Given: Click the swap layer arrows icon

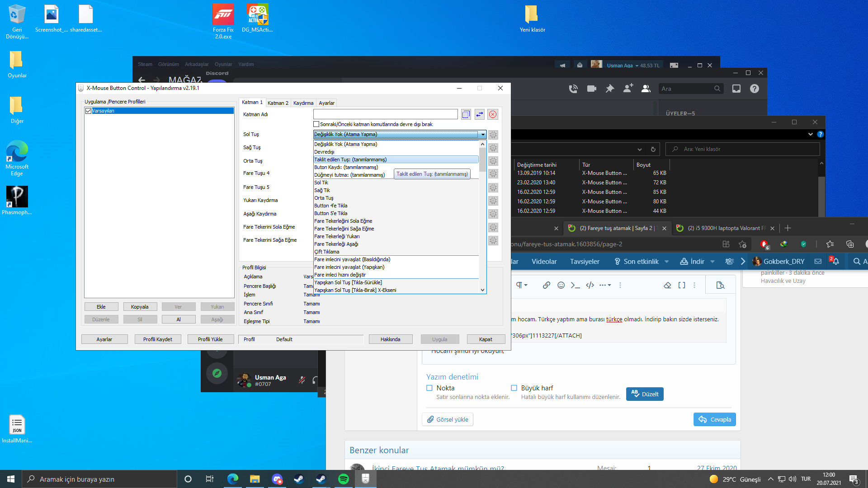Looking at the screenshot, I should [479, 115].
